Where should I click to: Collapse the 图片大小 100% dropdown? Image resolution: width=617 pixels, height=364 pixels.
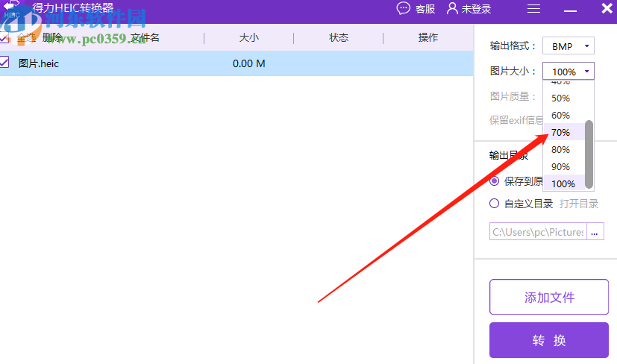click(x=569, y=71)
